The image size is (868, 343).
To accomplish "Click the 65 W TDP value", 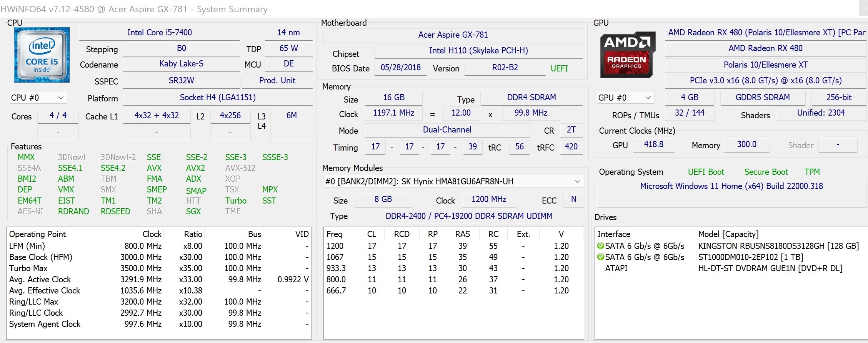I will pos(289,48).
